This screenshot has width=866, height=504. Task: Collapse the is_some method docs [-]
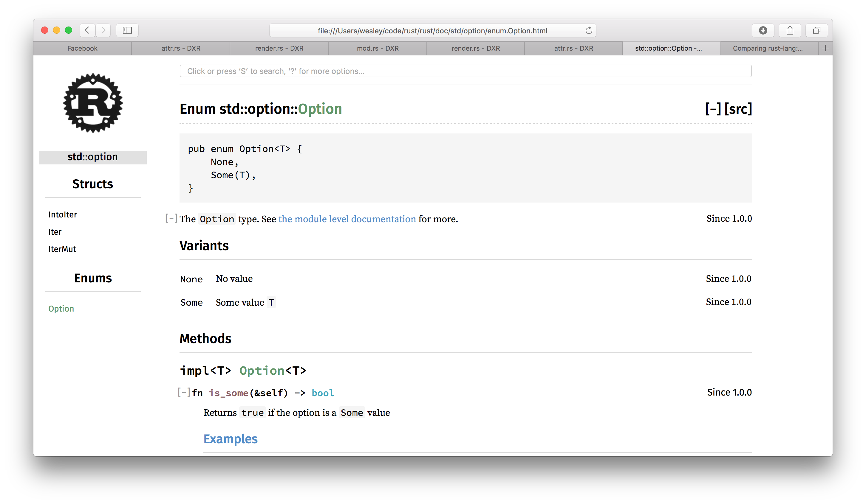[x=184, y=392]
